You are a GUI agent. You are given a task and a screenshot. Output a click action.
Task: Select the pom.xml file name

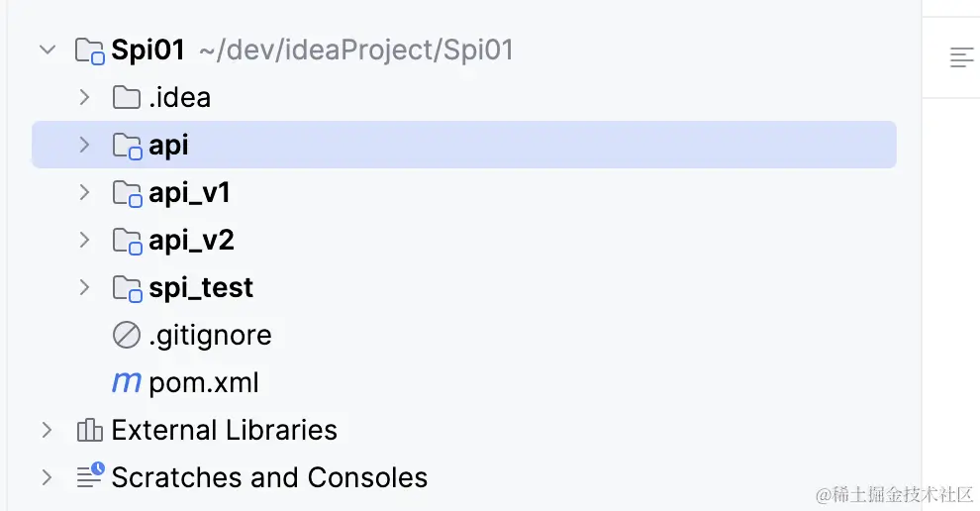tap(204, 382)
